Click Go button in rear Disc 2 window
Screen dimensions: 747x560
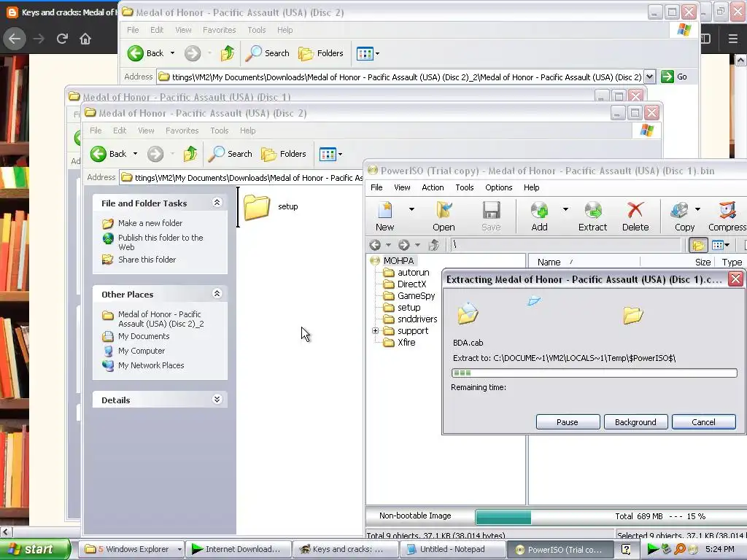pos(673,77)
